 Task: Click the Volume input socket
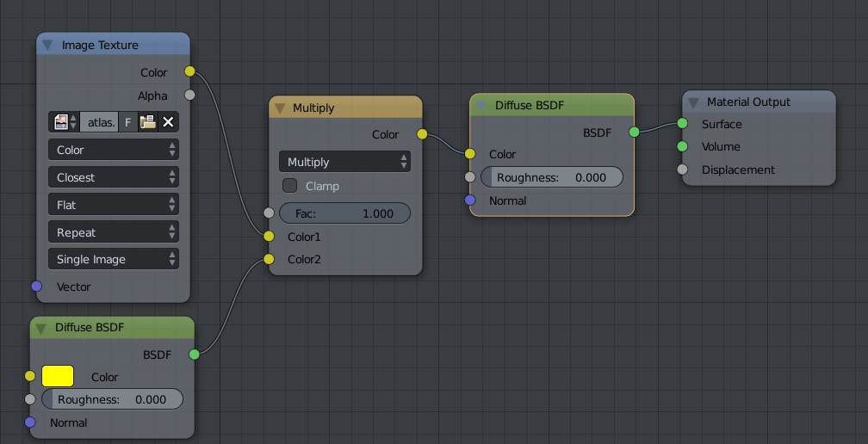683,146
